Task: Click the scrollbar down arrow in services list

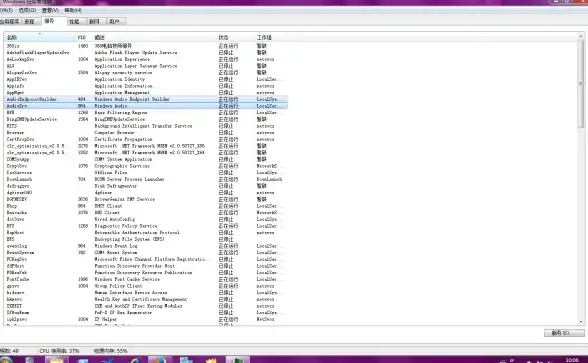Action: (x=581, y=322)
